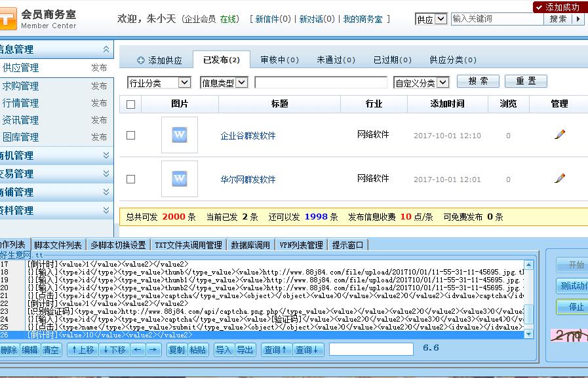Screen dimensions: 588x378
Task: Expand the 资料管理 sidebar section
Action: 106,210
